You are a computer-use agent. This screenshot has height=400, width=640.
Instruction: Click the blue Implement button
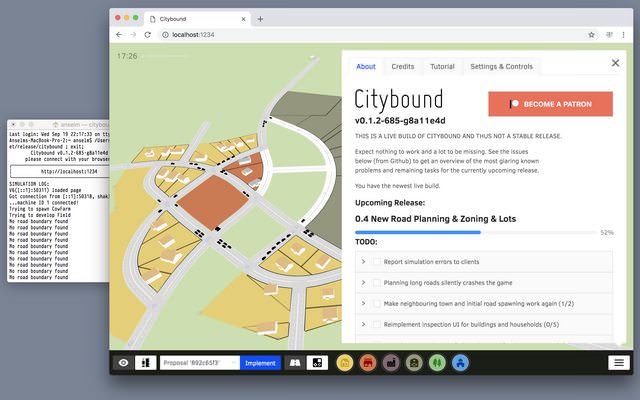click(x=260, y=362)
